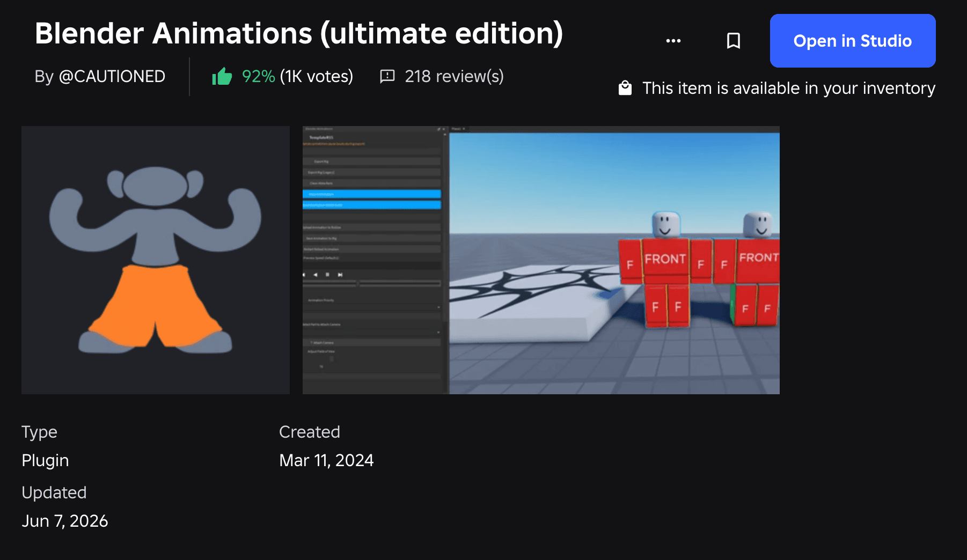
Task: Open the orange-shorts character plugin thumbnail
Action: pyautogui.click(x=156, y=260)
